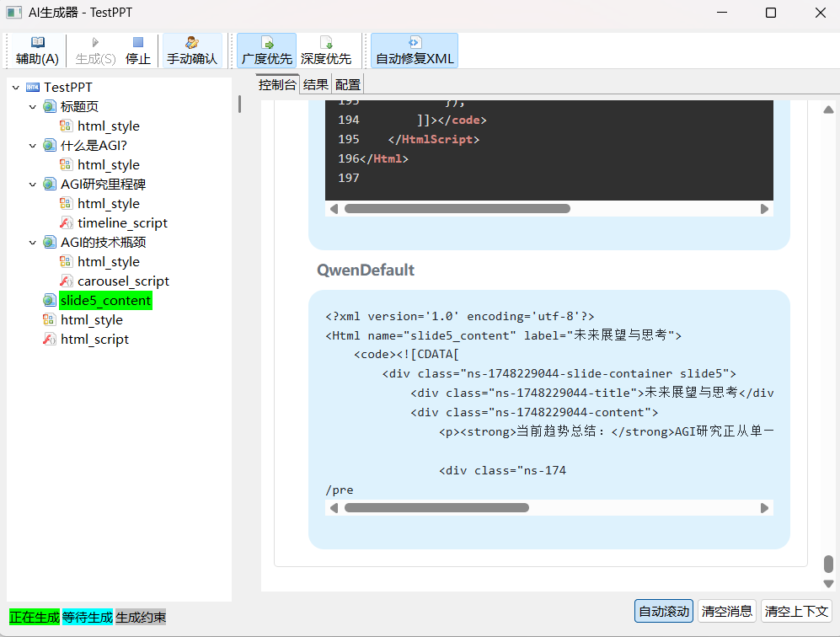Viewport: 840px width, 637px height.
Task: Collapse the AGI研究里程碑 tree node
Action: 33,185
